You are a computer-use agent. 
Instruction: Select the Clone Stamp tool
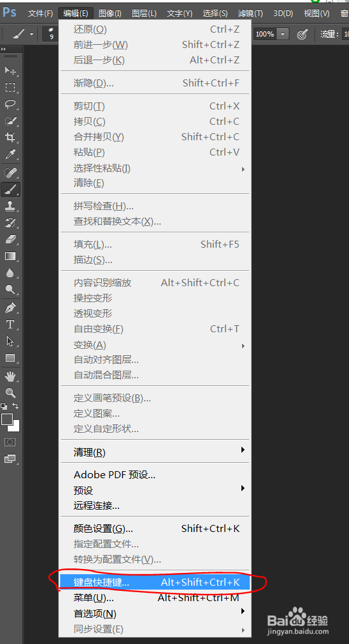click(x=10, y=206)
